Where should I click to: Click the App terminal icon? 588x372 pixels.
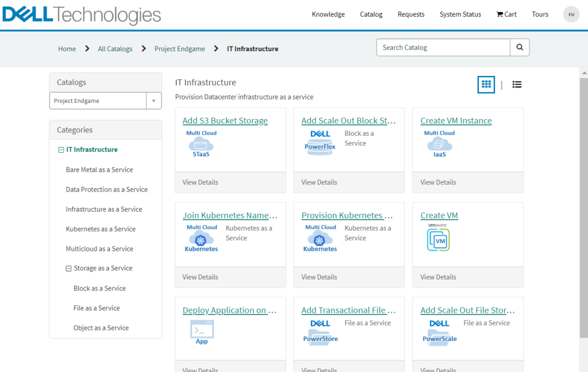[202, 332]
